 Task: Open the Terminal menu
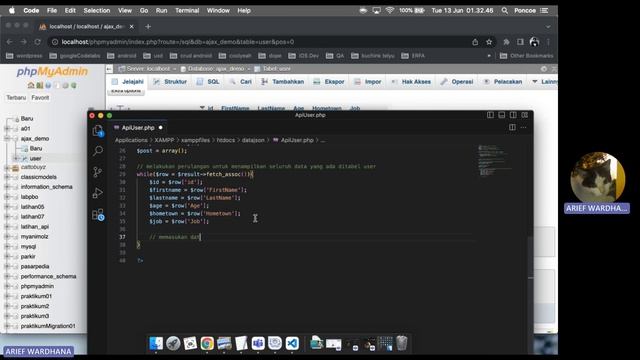187,11
